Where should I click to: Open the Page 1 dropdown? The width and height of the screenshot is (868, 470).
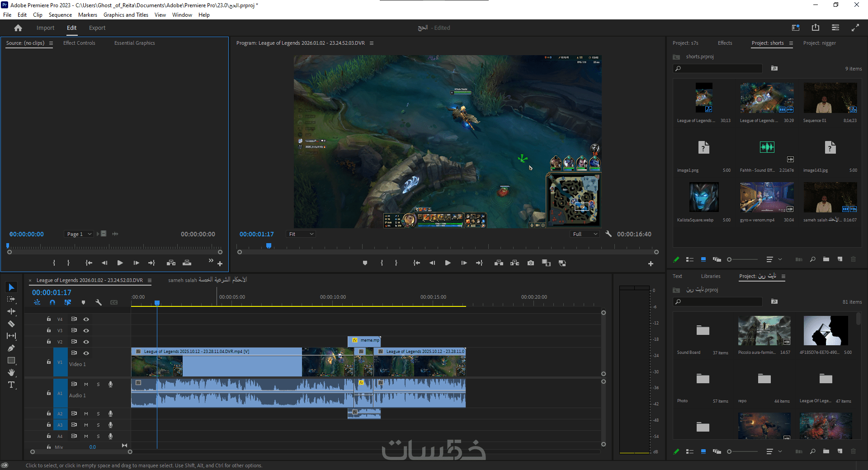pyautogui.click(x=79, y=234)
